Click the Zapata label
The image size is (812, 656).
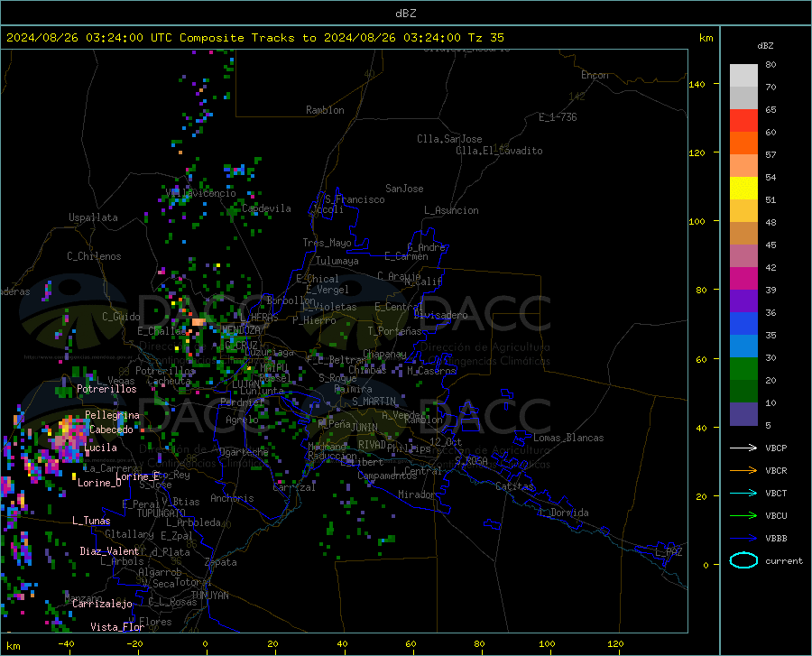coord(221,562)
